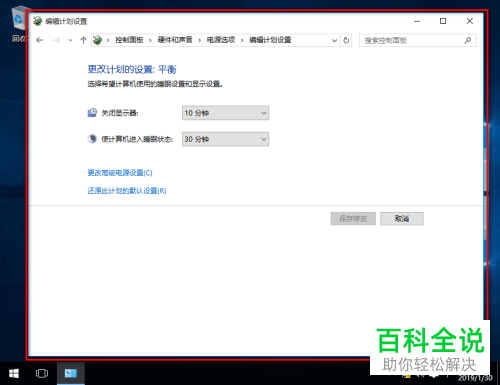
Task: Go back with the back arrow
Action: [x=40, y=40]
